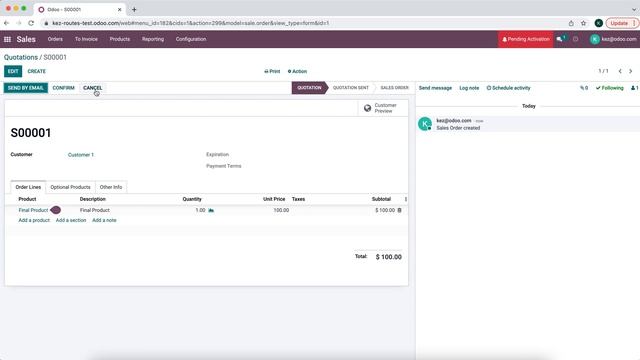Confirm the quotation

[x=64, y=88]
